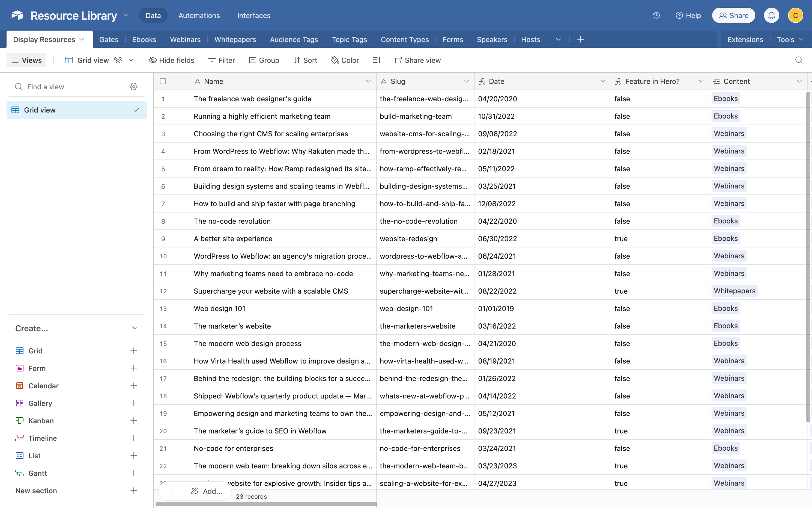Open the Webinars table tab
812x508 pixels.
coord(185,40)
